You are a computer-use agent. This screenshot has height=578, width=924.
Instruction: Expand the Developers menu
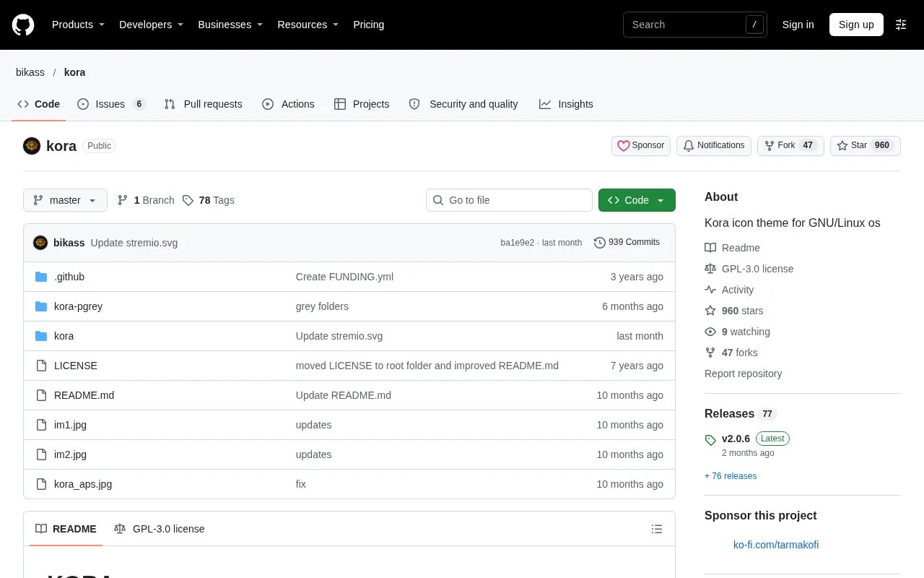tap(151, 25)
